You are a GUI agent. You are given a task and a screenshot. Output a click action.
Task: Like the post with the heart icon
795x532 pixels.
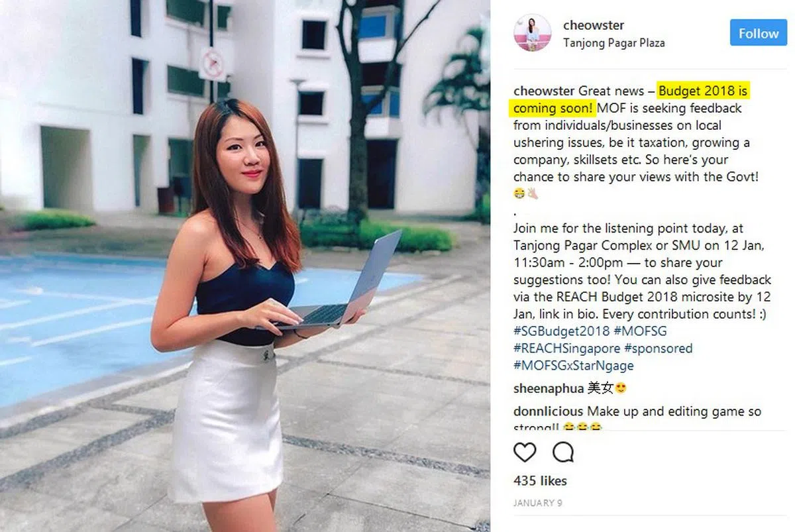pos(525,452)
